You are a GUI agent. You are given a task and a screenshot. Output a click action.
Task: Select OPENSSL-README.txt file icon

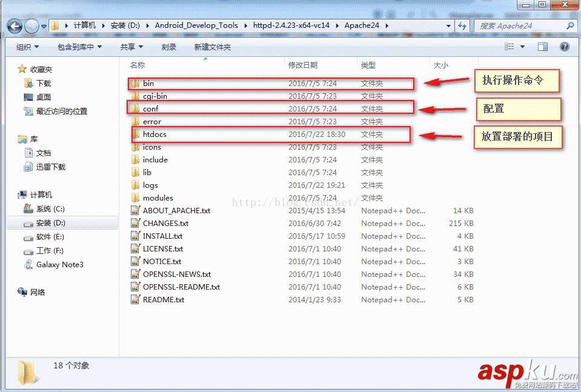[x=135, y=287]
